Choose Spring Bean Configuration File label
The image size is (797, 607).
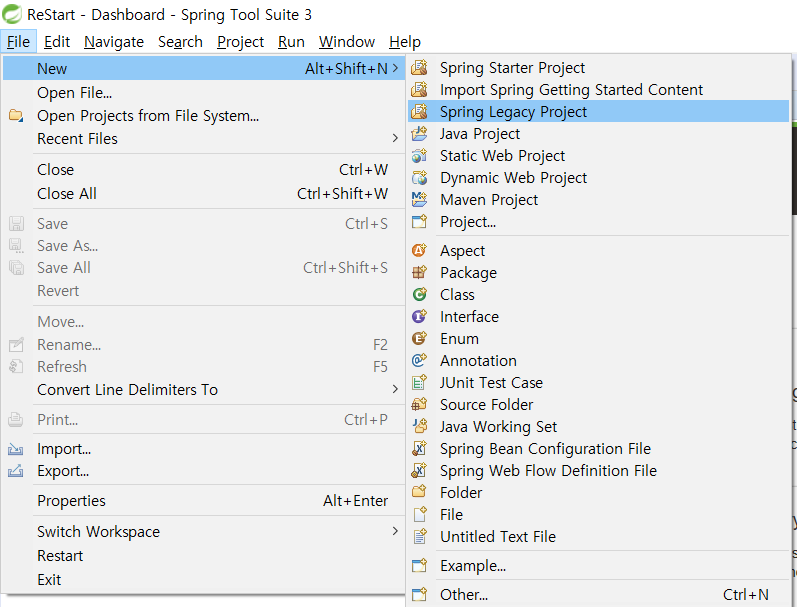pyautogui.click(x=545, y=449)
